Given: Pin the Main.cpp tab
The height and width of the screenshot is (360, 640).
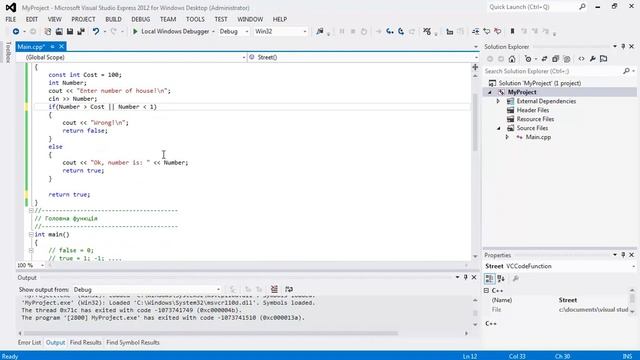Looking at the screenshot, I should pyautogui.click(x=52, y=47).
